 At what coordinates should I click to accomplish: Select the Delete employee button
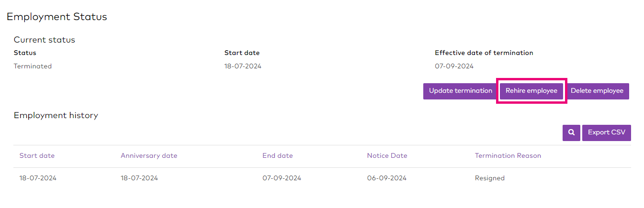point(597,91)
